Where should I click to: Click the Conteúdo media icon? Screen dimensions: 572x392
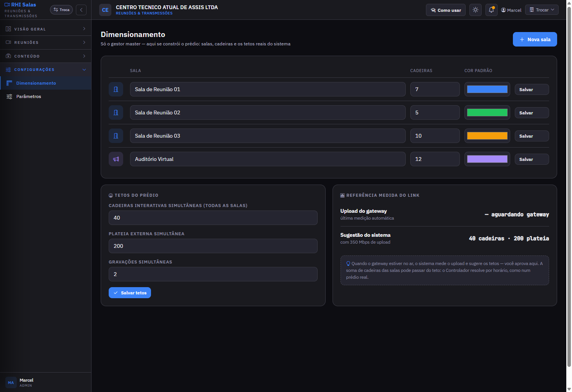click(8, 56)
